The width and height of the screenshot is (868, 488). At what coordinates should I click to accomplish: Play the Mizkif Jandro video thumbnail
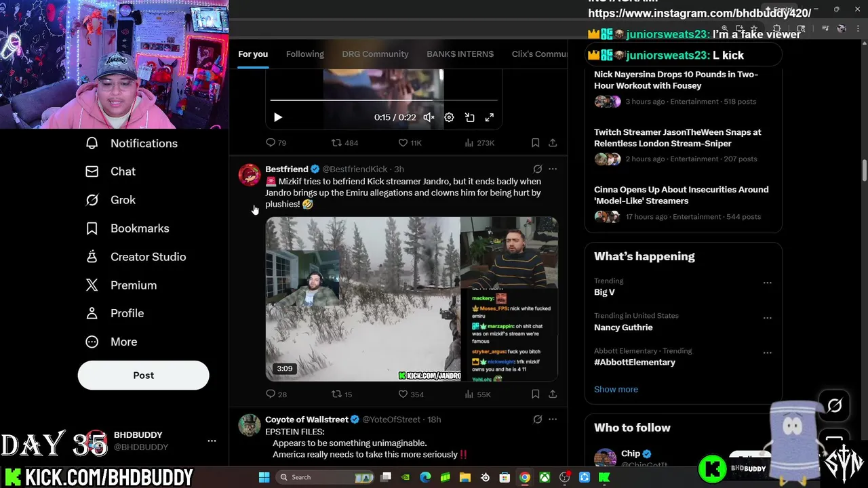[x=412, y=299]
